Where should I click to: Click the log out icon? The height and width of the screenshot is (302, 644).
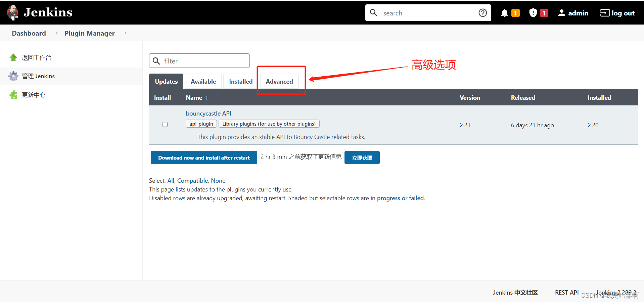(x=605, y=13)
